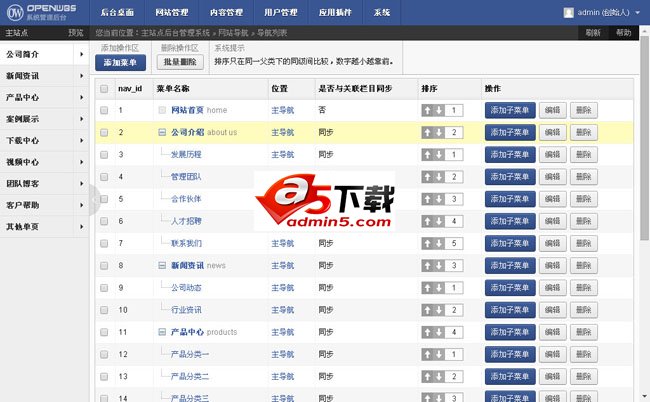Screen dimensions: 650x402
Task: Open the 网站管理 top menu
Action: click(172, 12)
